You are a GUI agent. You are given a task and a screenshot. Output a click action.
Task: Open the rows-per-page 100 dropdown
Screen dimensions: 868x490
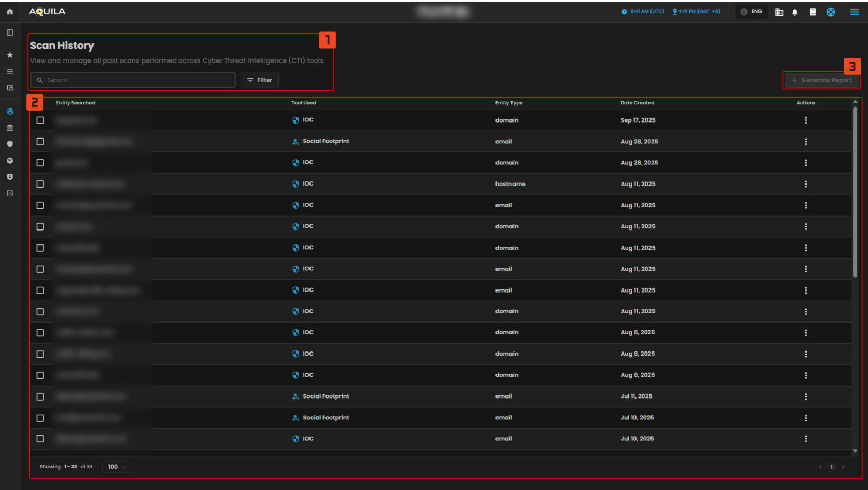116,467
